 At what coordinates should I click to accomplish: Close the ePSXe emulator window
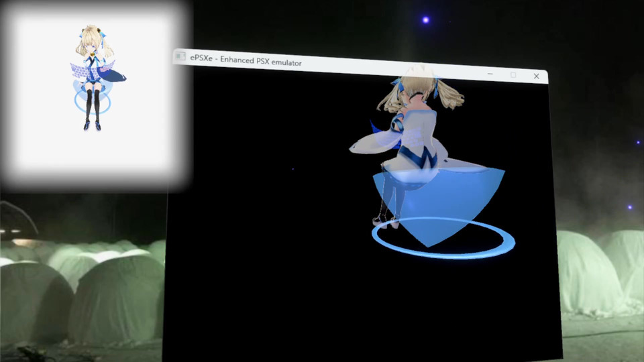click(x=537, y=76)
